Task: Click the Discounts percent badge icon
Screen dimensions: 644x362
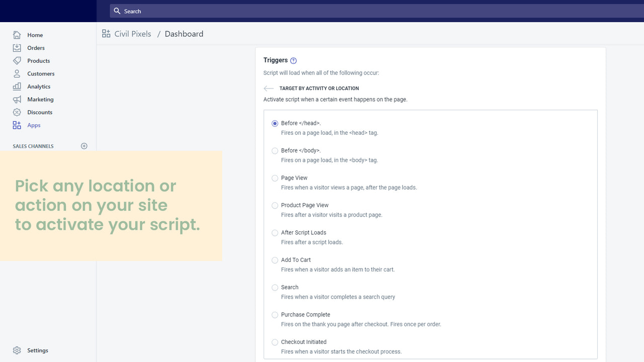Action: click(17, 112)
